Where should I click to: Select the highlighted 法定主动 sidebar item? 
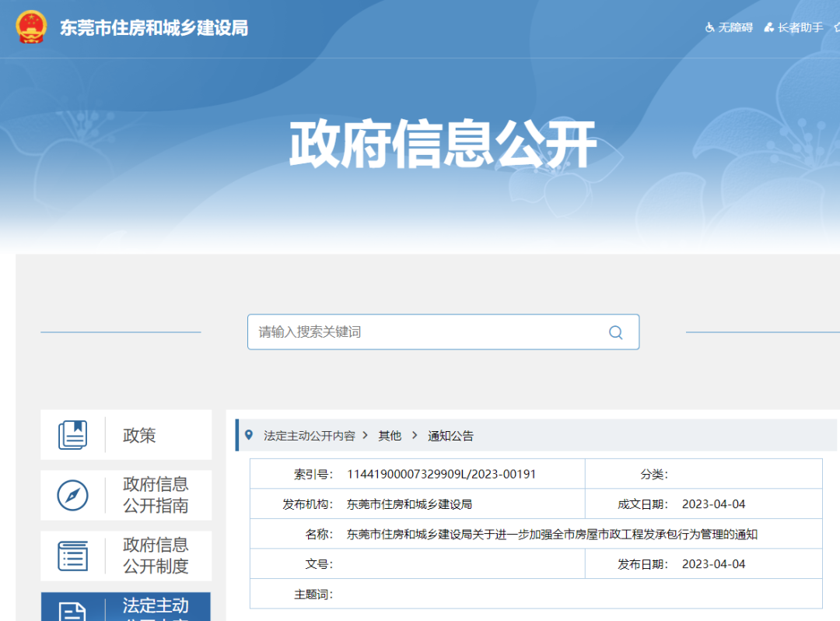tap(156, 607)
